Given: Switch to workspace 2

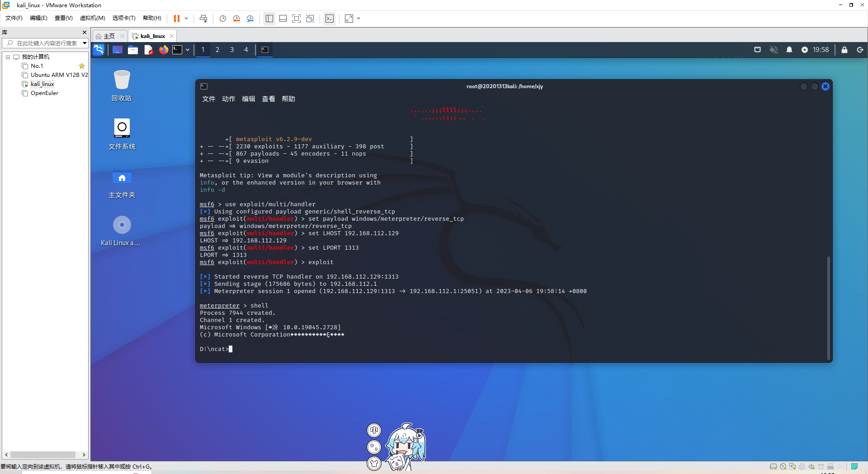Looking at the screenshot, I should 217,50.
